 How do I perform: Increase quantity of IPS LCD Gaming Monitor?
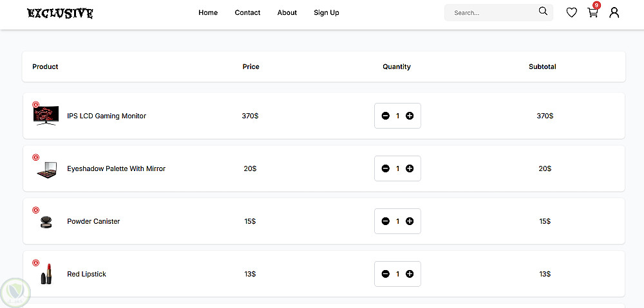[410, 116]
